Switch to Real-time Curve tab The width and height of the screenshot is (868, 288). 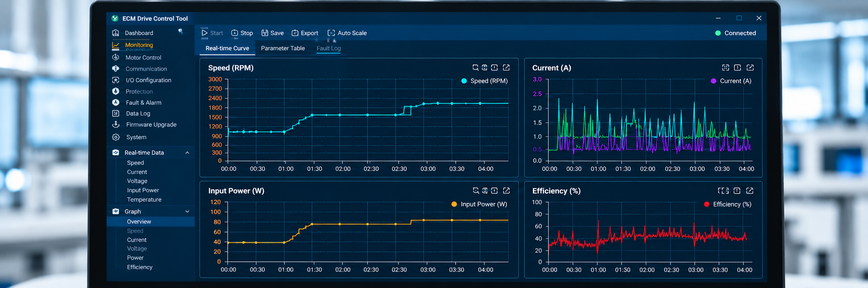coord(227,48)
